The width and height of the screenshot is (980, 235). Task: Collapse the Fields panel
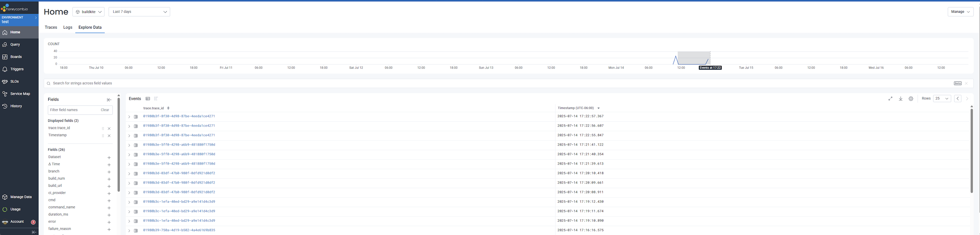[x=109, y=100]
